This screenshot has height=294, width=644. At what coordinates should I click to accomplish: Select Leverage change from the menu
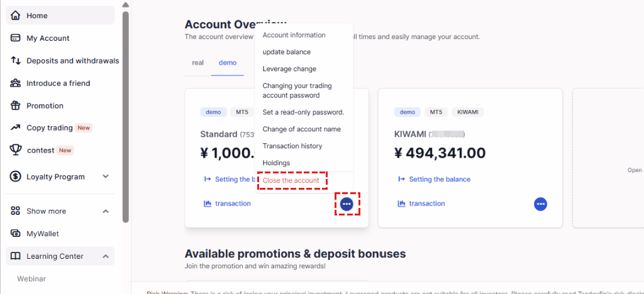289,69
